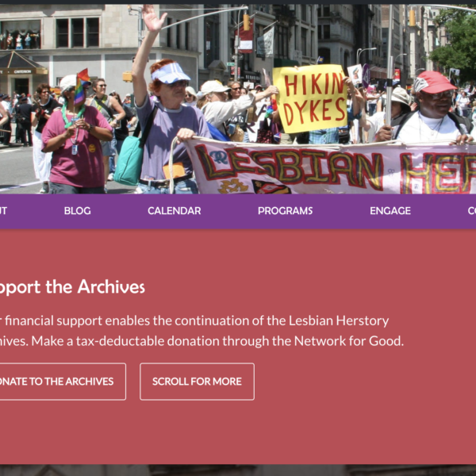Click the Lesbian Herstory parade banner
The height and width of the screenshot is (476, 476).
click(331, 167)
